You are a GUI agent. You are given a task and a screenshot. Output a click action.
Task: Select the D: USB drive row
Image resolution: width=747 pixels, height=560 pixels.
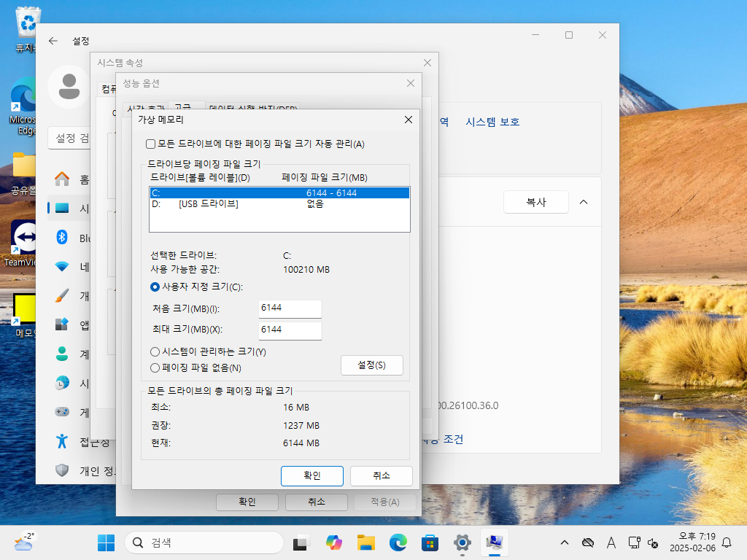(x=279, y=204)
